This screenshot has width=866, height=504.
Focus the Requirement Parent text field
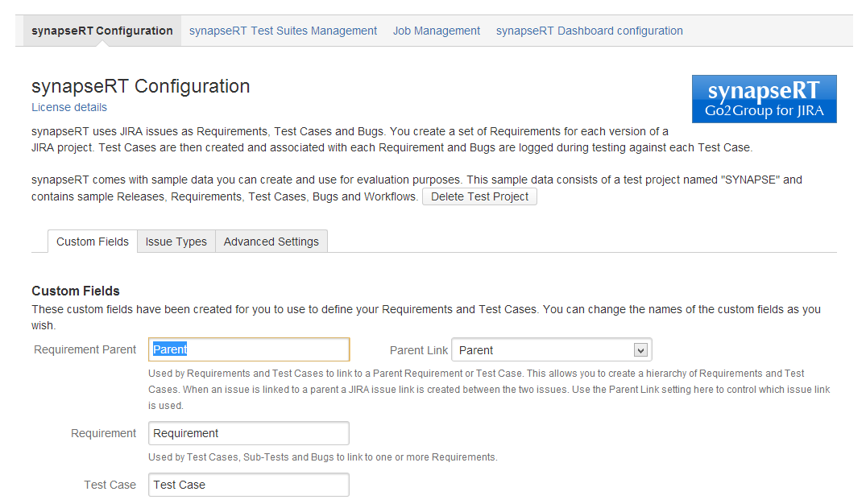pos(249,349)
